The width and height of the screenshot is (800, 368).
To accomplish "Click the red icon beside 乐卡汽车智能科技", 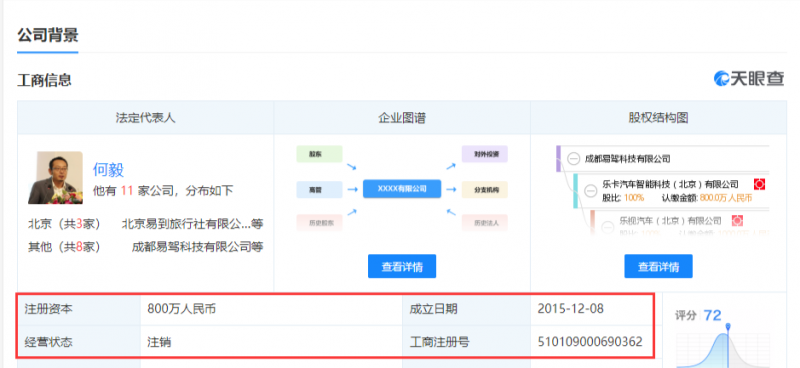I will 759,184.
